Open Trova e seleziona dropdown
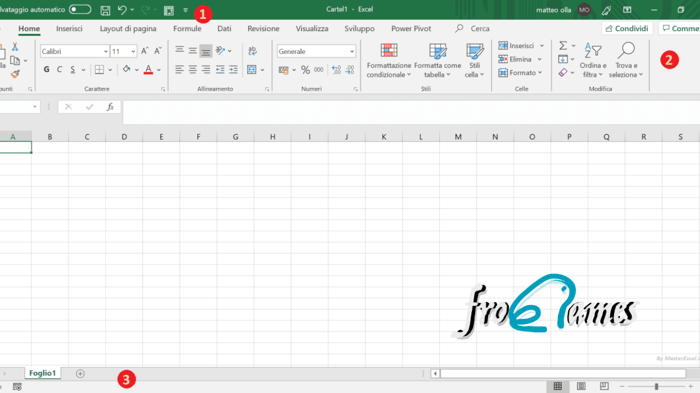Image resolution: width=700 pixels, height=393 pixels. click(x=626, y=61)
